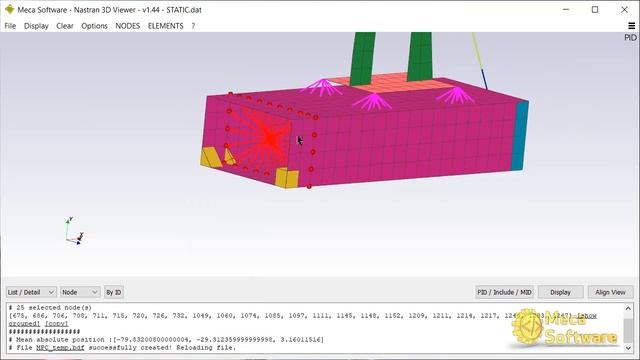
Task: Open the ELEMENTS menu
Action: click(165, 26)
